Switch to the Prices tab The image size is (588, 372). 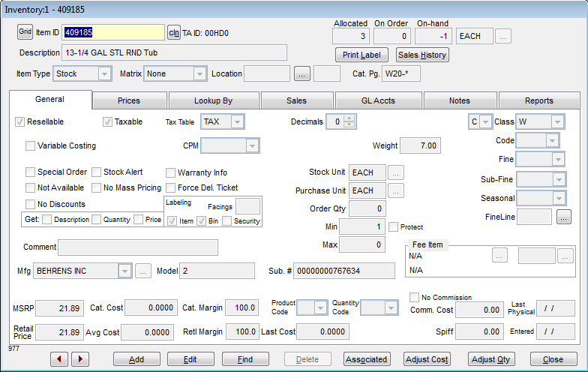(129, 100)
